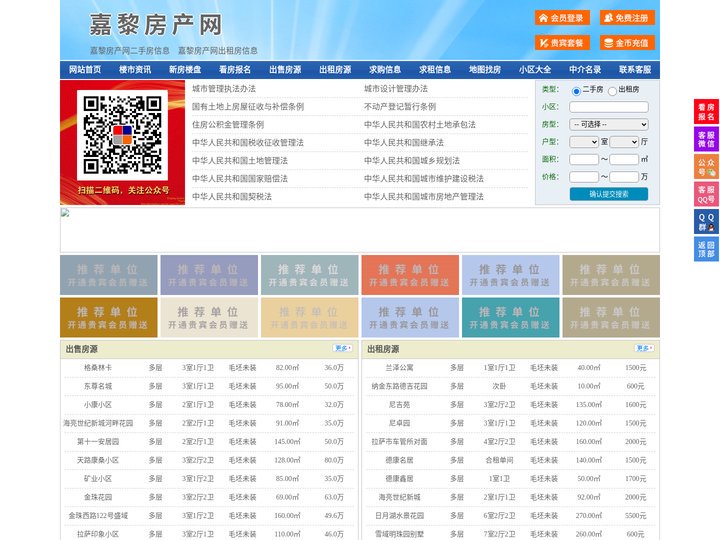Open the 城市设计管理办法 article link
Viewport: 720px width, 540px height.
(396, 89)
